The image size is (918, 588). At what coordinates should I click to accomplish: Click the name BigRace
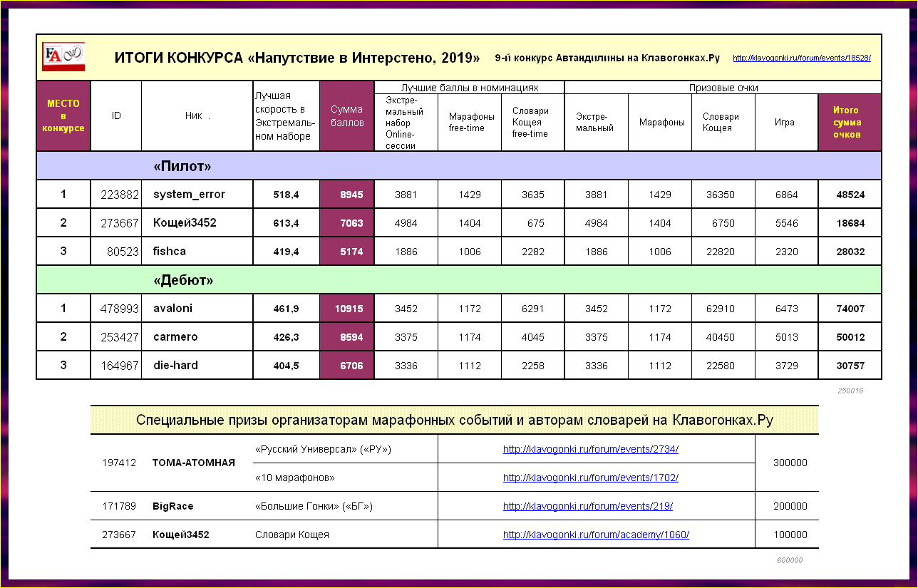tap(173, 507)
